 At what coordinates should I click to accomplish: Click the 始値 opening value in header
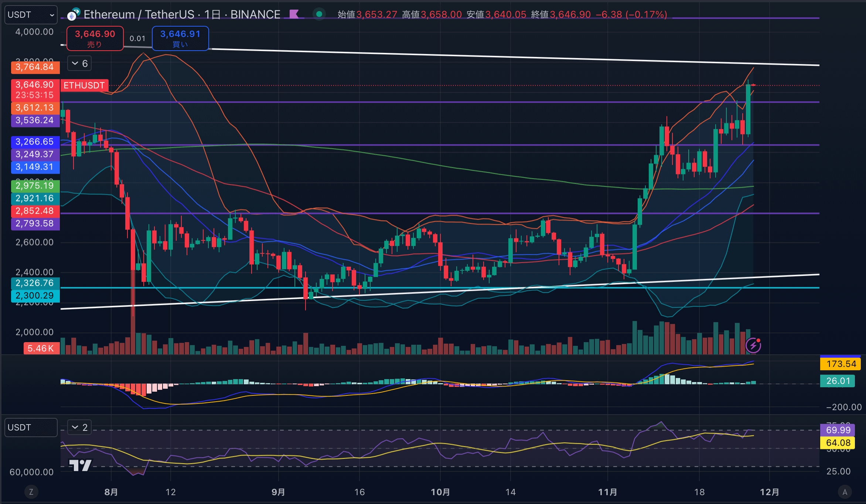point(376,14)
